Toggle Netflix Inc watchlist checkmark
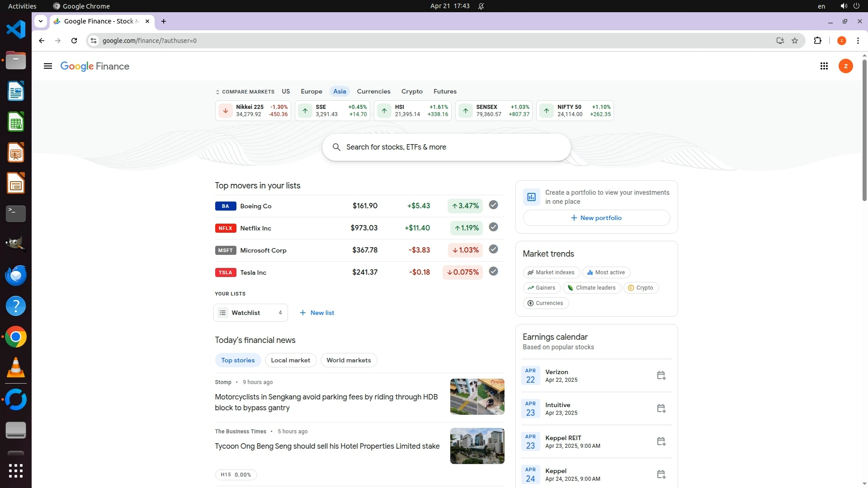868x488 pixels. point(493,227)
